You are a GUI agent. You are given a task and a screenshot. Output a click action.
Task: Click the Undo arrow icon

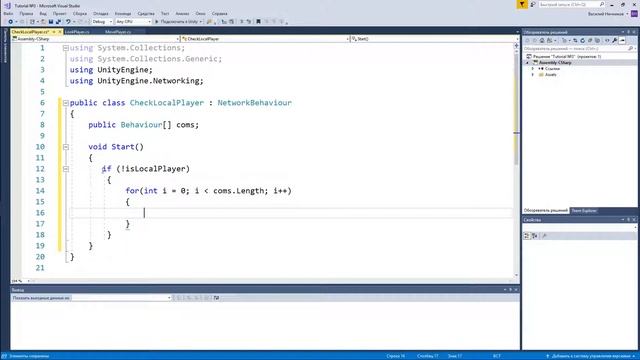point(68,22)
